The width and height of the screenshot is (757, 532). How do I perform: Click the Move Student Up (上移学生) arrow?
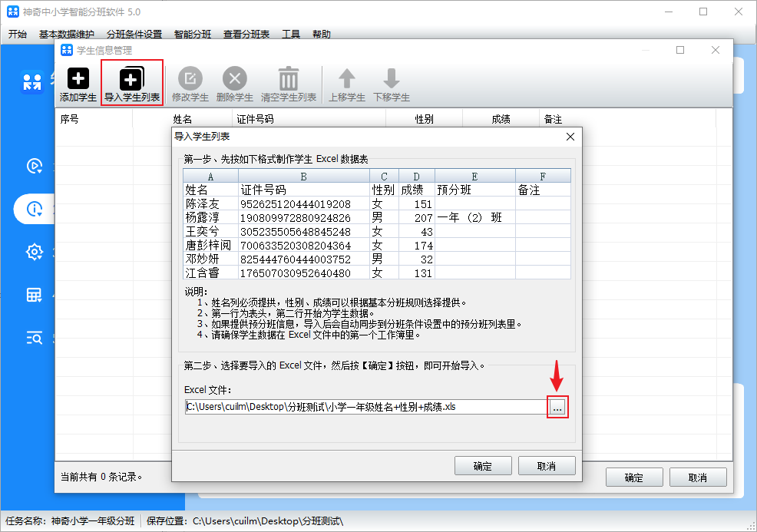[x=347, y=79]
